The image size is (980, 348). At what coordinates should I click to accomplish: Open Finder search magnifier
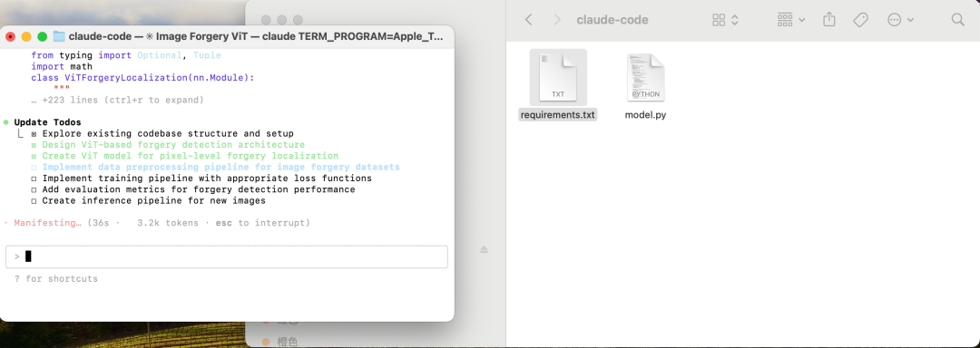pos(958,20)
